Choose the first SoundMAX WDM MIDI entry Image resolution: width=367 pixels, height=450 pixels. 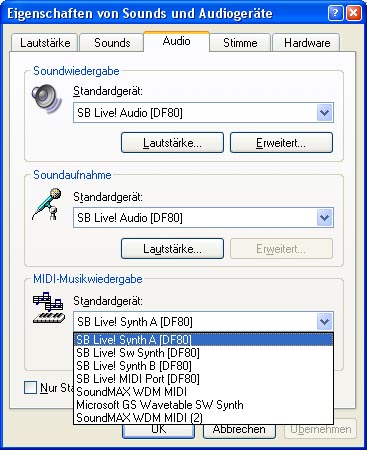click(203, 392)
